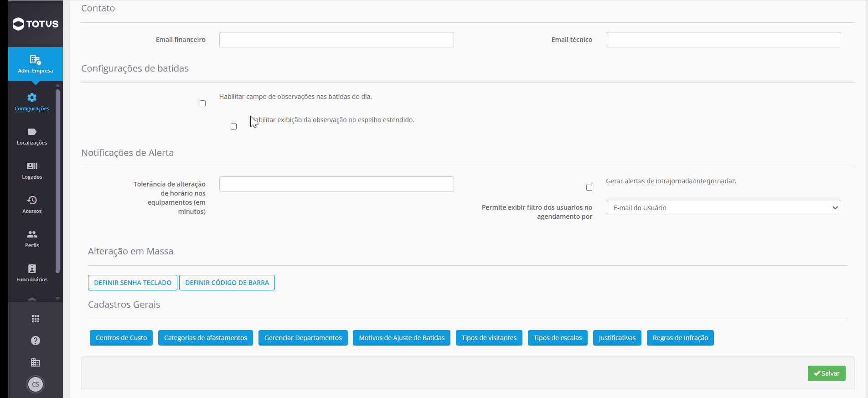Click the sidebar scroll-down arrow
The height and width of the screenshot is (398, 868).
(x=57, y=299)
